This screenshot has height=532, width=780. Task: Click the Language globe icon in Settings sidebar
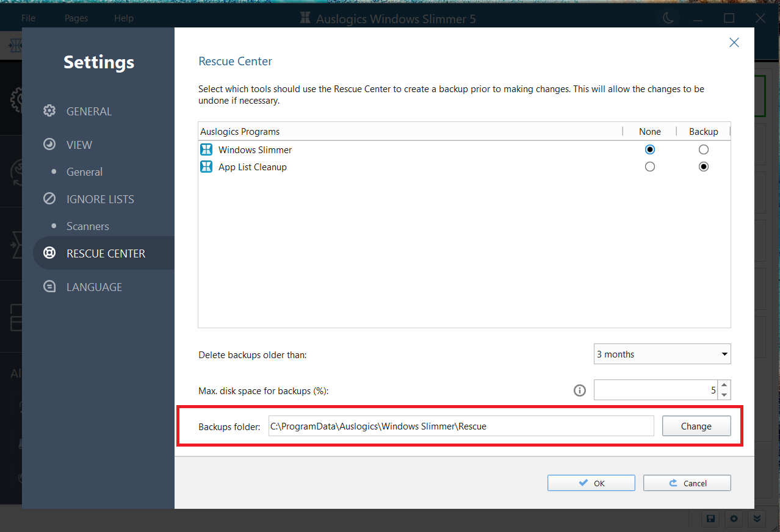pyautogui.click(x=49, y=286)
